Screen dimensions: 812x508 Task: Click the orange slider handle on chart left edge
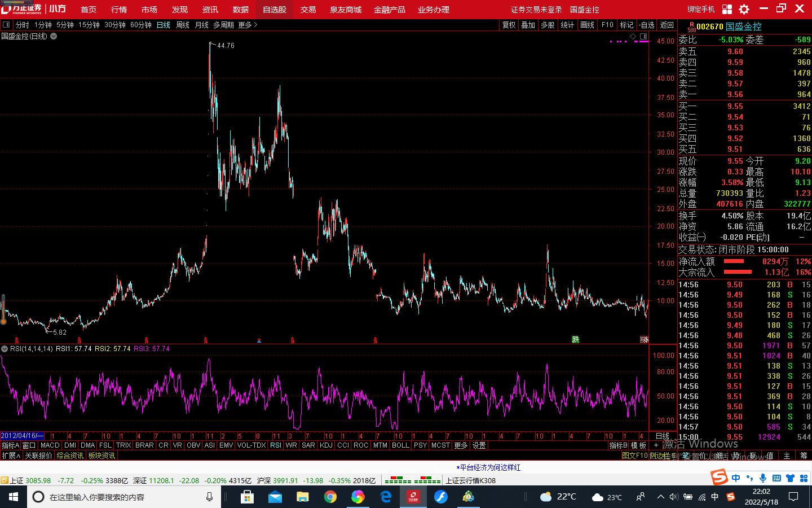point(3,321)
